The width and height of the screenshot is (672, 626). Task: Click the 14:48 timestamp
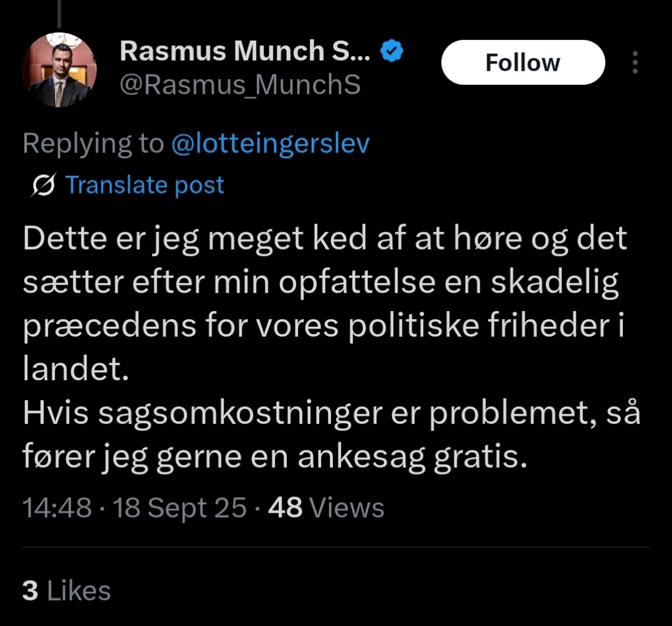click(x=57, y=508)
